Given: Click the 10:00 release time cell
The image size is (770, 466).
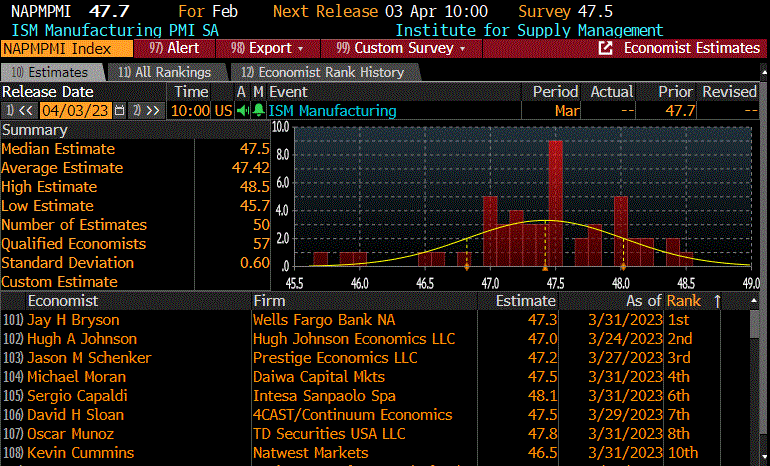Looking at the screenshot, I should [x=191, y=110].
